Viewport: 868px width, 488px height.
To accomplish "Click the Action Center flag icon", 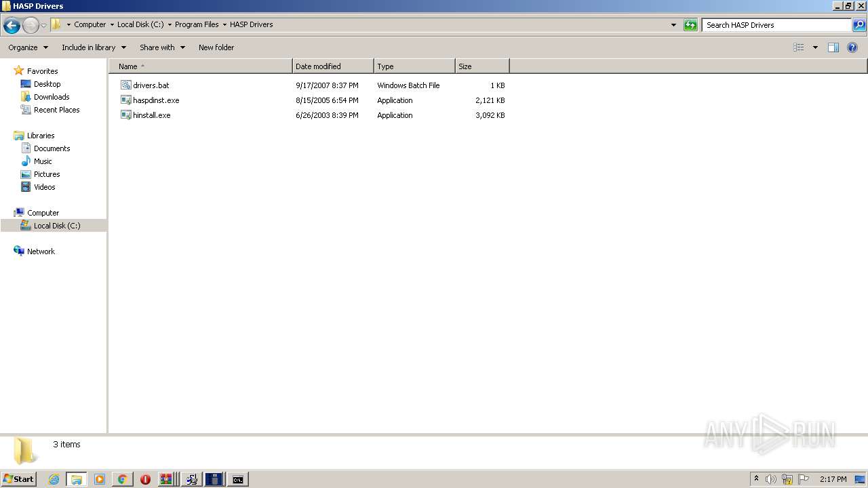I will [804, 479].
